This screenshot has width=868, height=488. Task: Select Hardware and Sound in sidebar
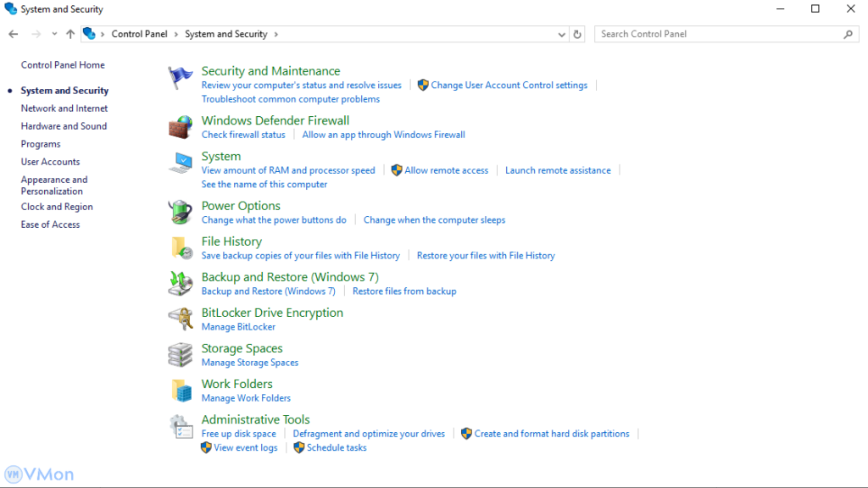click(x=64, y=126)
